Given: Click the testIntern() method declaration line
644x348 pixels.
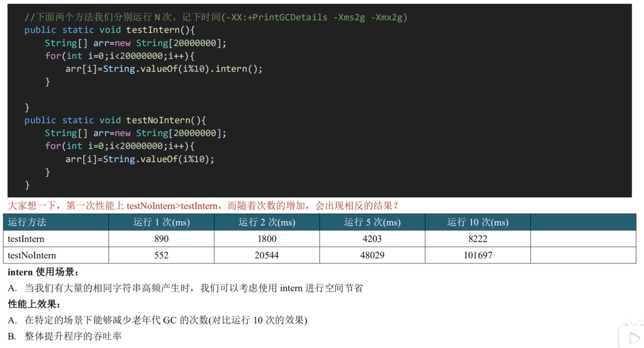Looking at the screenshot, I should pos(110,30).
